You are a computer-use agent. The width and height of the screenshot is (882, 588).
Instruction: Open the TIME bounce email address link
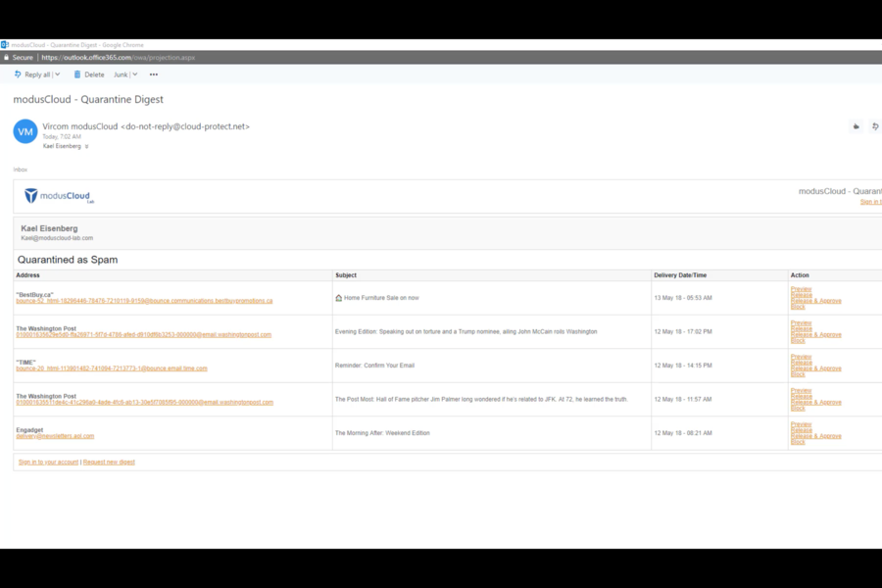112,368
